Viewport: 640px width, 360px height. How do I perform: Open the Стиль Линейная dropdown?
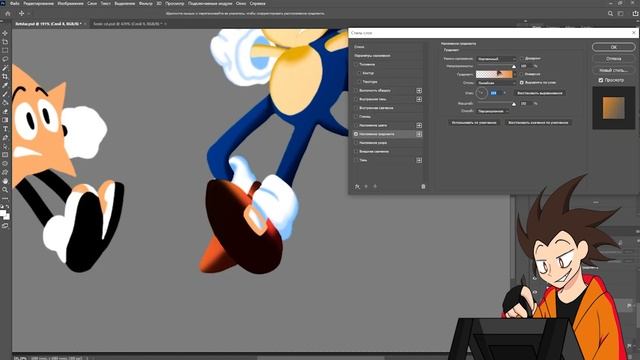[496, 83]
